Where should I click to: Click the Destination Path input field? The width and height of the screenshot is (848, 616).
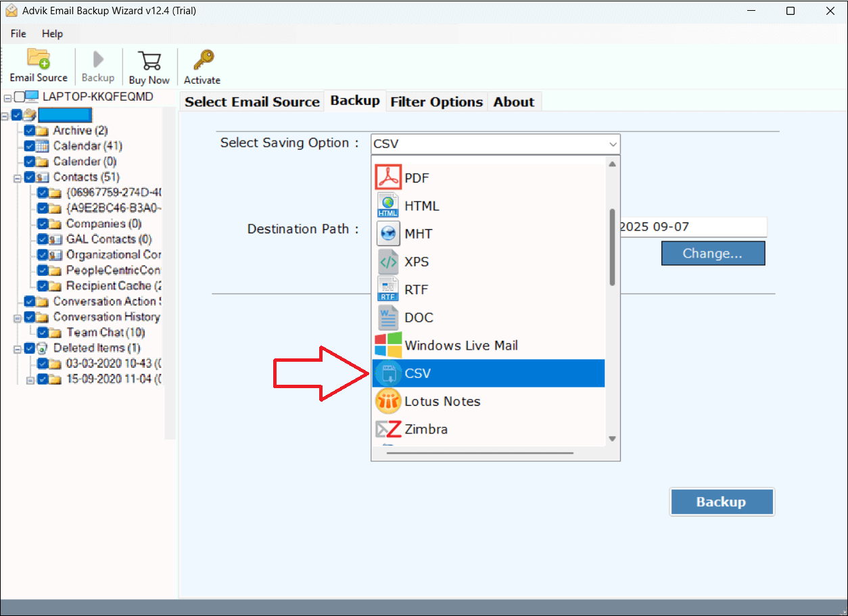click(693, 227)
